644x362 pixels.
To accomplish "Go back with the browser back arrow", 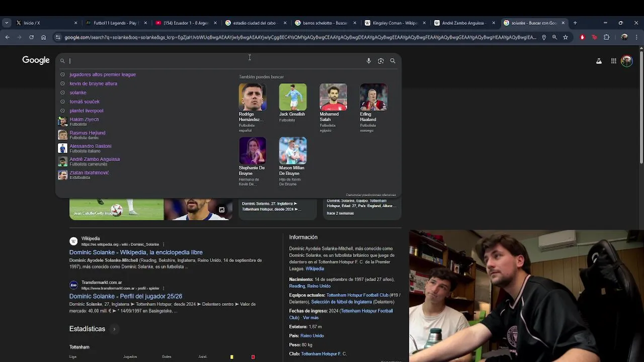I will [7, 37].
